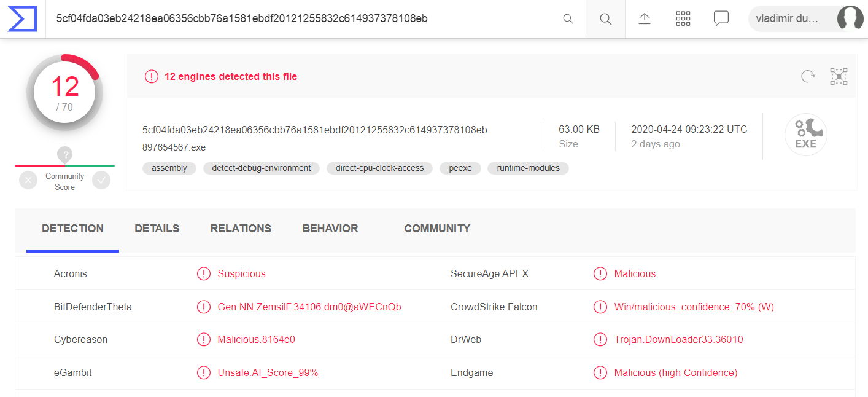Click the warning icon in the Acronis row
The height and width of the screenshot is (397, 868).
(204, 273)
